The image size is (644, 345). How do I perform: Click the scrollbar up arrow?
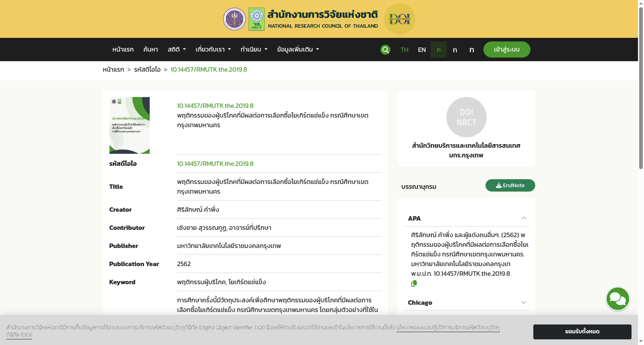(x=641, y=3)
